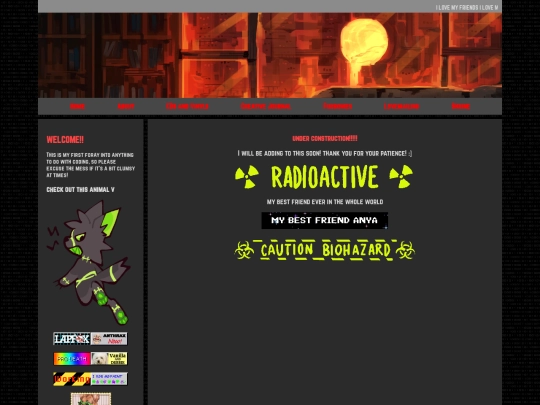Open the Creative Journal nav link
Image resolution: width=540 pixels, height=405 pixels.
[266, 106]
